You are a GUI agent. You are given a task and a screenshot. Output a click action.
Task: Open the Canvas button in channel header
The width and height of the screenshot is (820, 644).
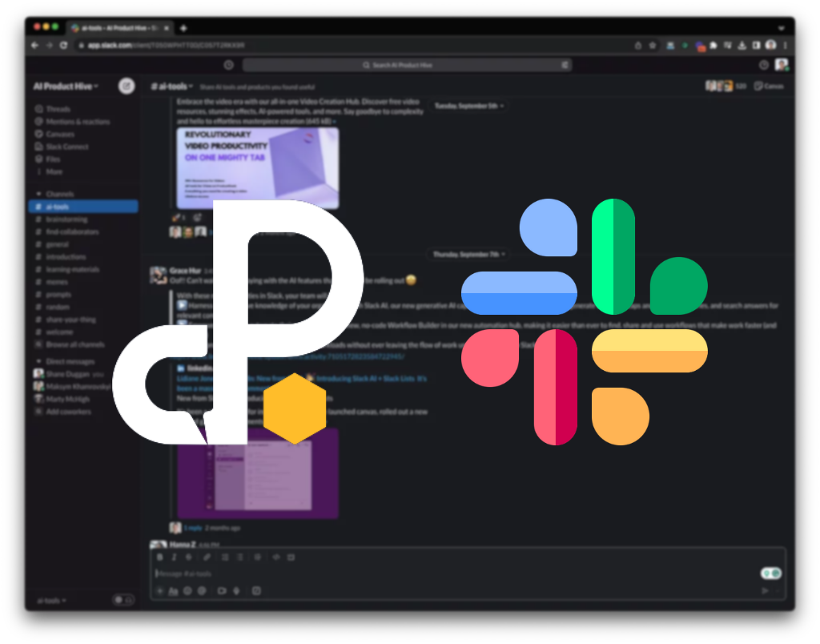coord(768,86)
